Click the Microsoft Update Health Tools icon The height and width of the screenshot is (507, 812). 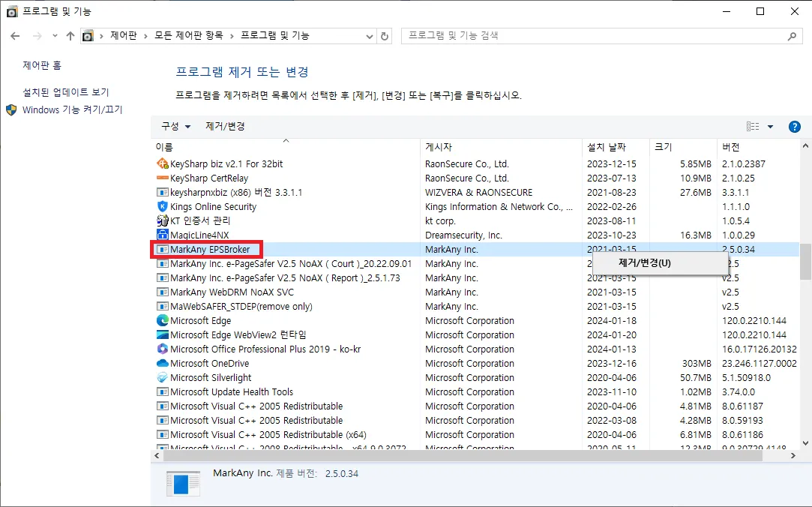pos(162,392)
